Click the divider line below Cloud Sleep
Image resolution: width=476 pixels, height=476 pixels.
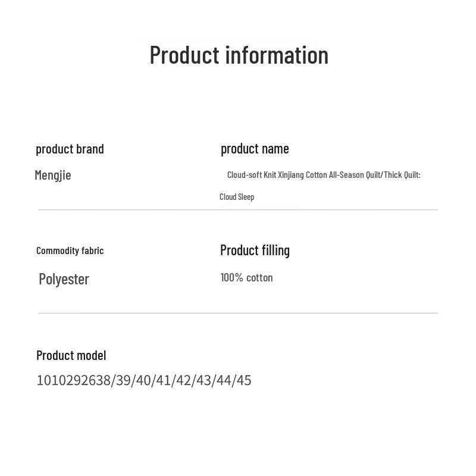[238, 209]
